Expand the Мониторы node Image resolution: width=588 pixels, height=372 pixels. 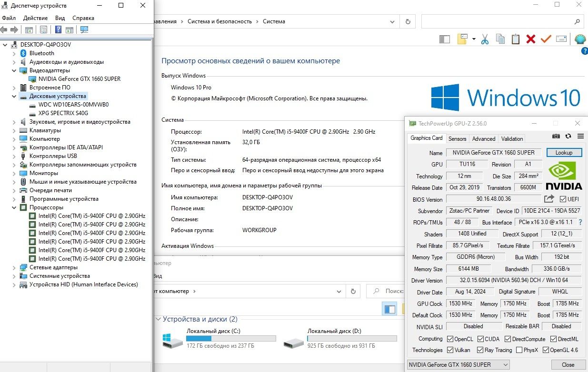(14, 173)
